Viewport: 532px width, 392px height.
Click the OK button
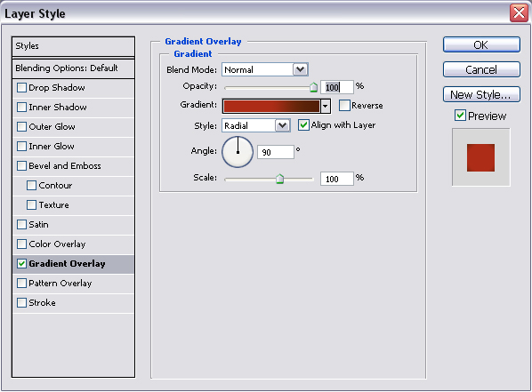[481, 44]
